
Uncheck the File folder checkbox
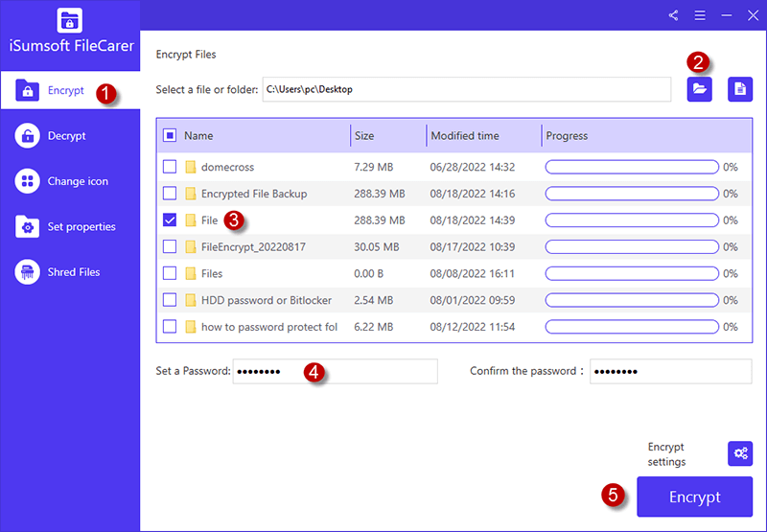coord(170,220)
